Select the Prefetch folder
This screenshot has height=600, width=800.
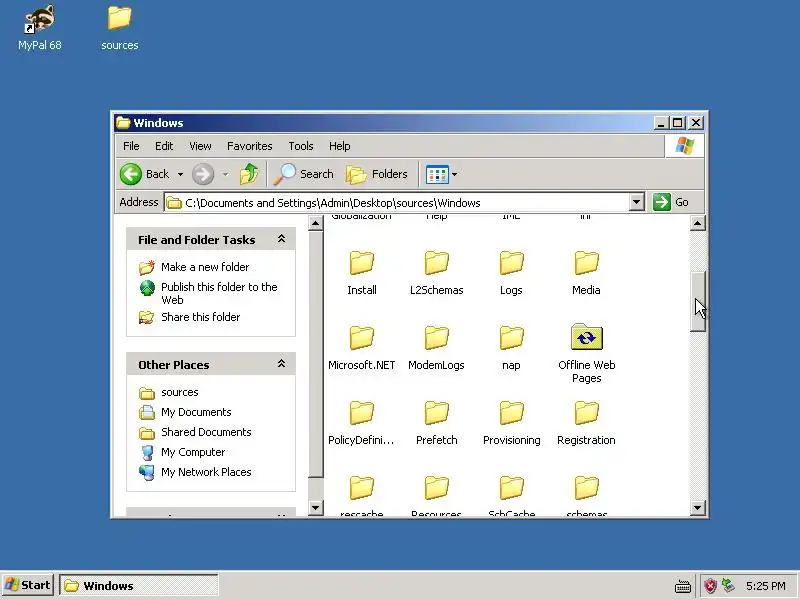point(436,423)
